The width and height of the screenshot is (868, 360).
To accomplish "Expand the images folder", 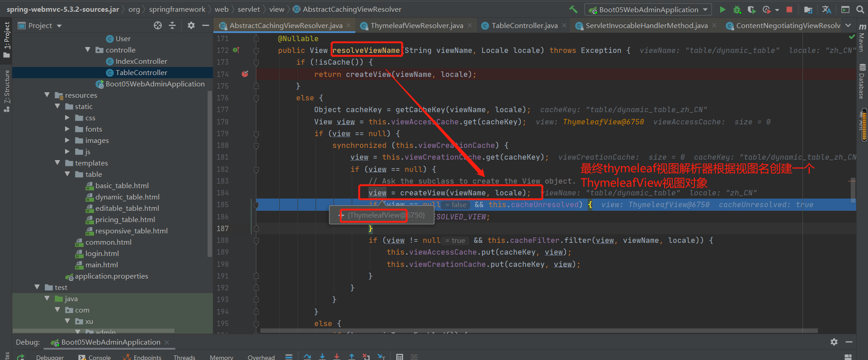I will tap(67, 140).
